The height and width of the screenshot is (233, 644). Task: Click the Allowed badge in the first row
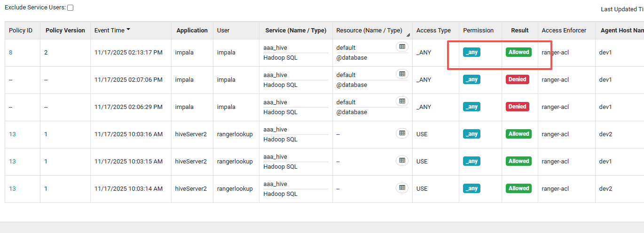tap(518, 52)
